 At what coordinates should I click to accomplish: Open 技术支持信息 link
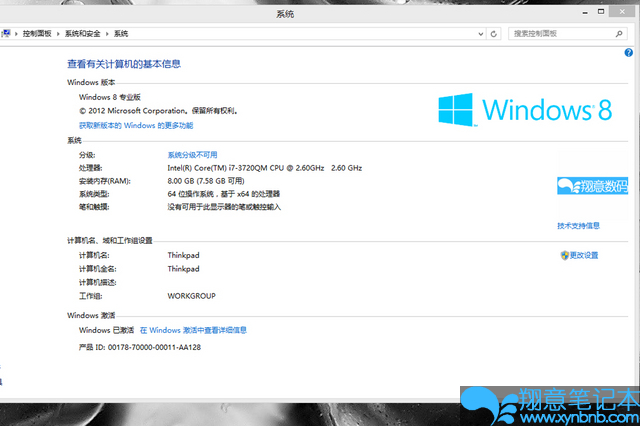pyautogui.click(x=578, y=226)
